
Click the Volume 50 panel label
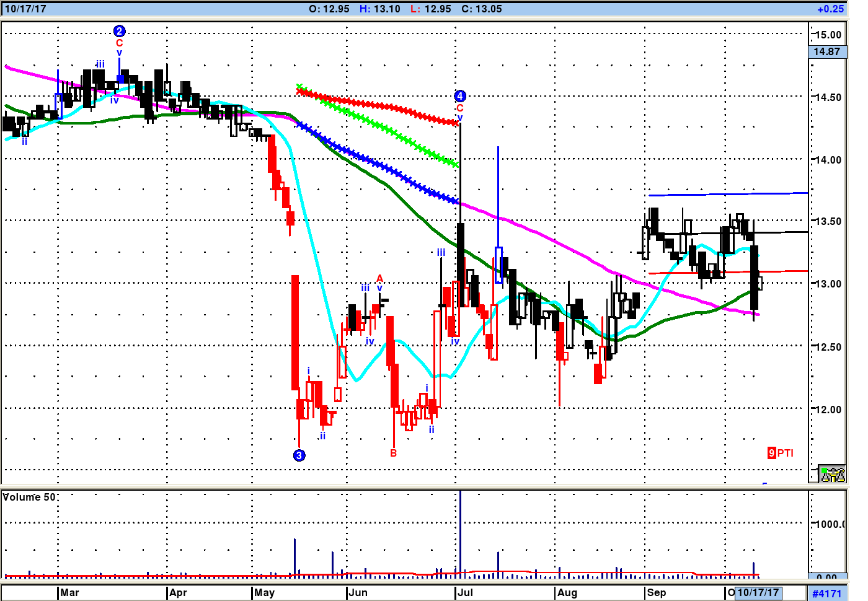pyautogui.click(x=29, y=497)
